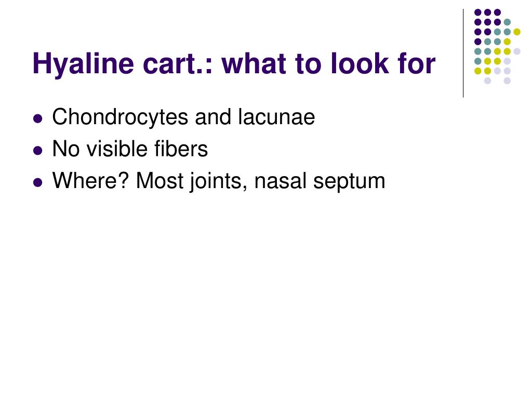Click the bullet dot beside Chondrocytes and lacunae
Image resolution: width=532 pixels, height=399 pixels.
[38, 118]
